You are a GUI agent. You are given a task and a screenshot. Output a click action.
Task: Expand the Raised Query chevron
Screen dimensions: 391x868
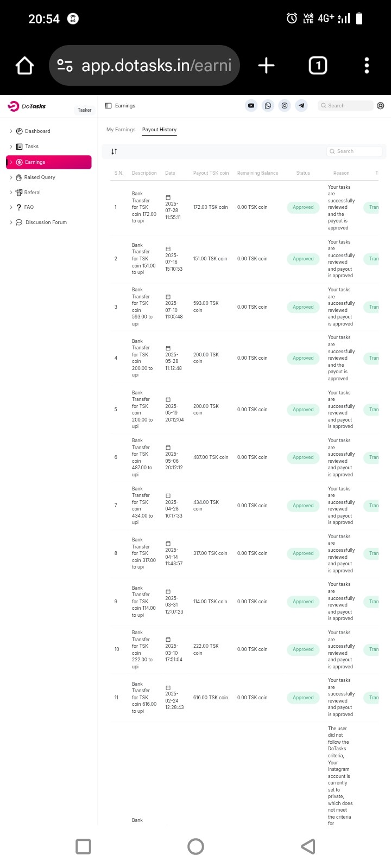tap(11, 177)
